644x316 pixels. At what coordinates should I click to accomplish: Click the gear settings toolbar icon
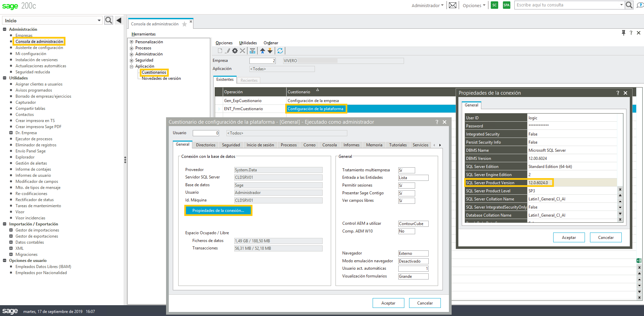pyautogui.click(x=235, y=51)
